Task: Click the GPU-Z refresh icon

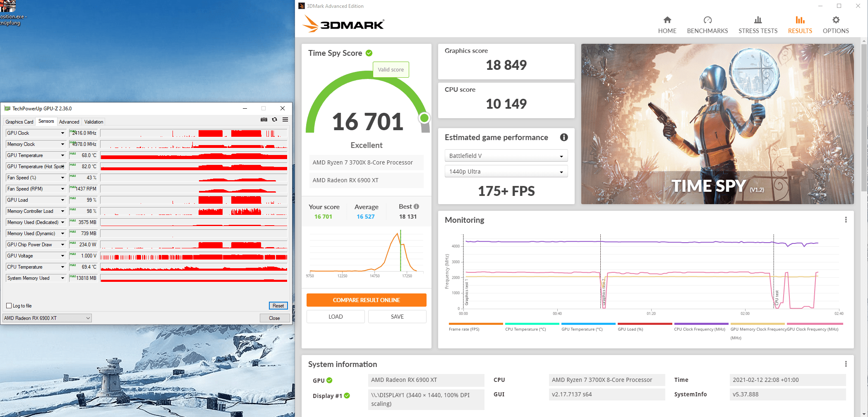Action: 274,119
